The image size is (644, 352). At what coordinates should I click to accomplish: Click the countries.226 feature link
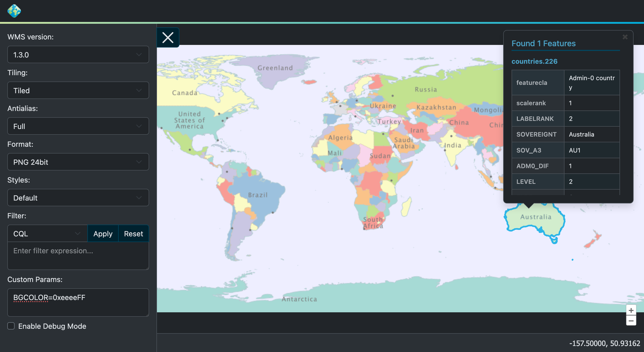point(534,61)
